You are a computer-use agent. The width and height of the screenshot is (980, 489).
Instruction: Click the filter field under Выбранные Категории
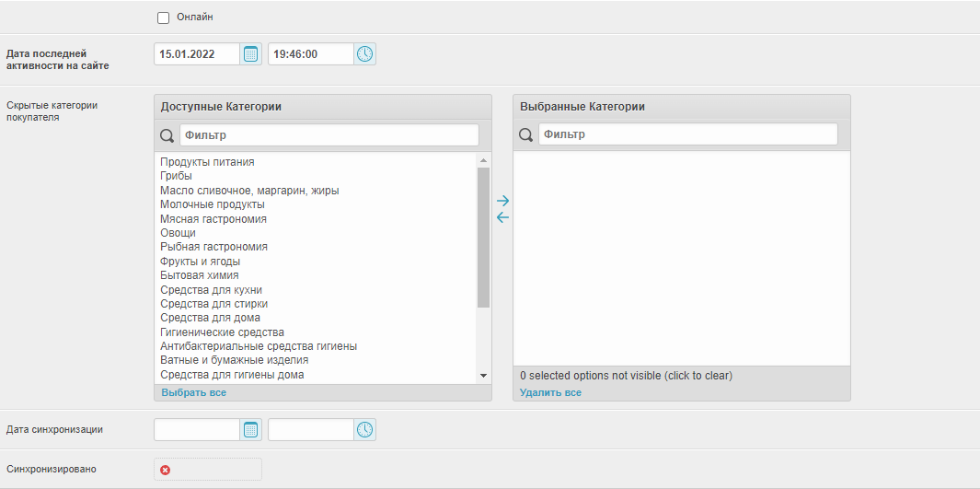point(687,134)
